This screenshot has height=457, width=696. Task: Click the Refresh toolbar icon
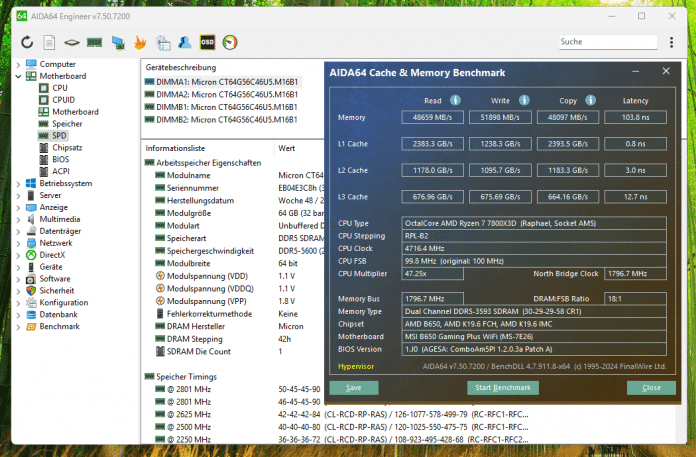27,43
